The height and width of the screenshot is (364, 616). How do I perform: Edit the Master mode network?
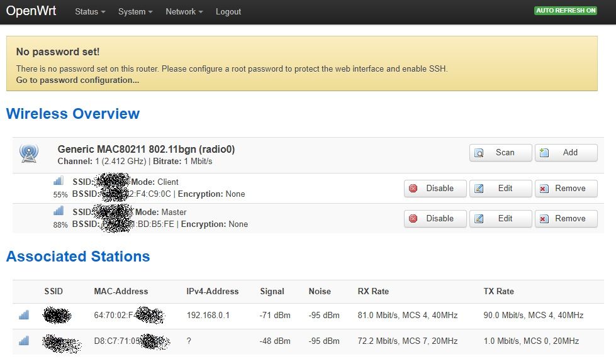pos(500,218)
